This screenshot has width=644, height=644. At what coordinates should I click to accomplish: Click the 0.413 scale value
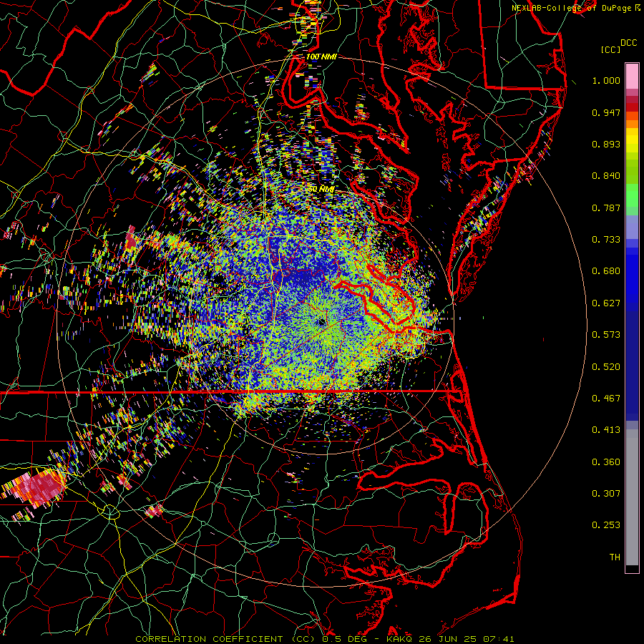point(606,430)
